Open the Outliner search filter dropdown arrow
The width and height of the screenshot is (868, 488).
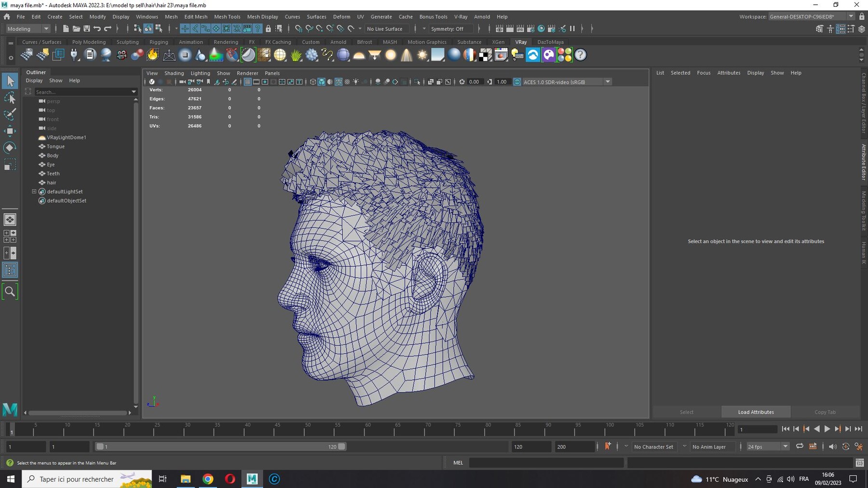tap(134, 92)
